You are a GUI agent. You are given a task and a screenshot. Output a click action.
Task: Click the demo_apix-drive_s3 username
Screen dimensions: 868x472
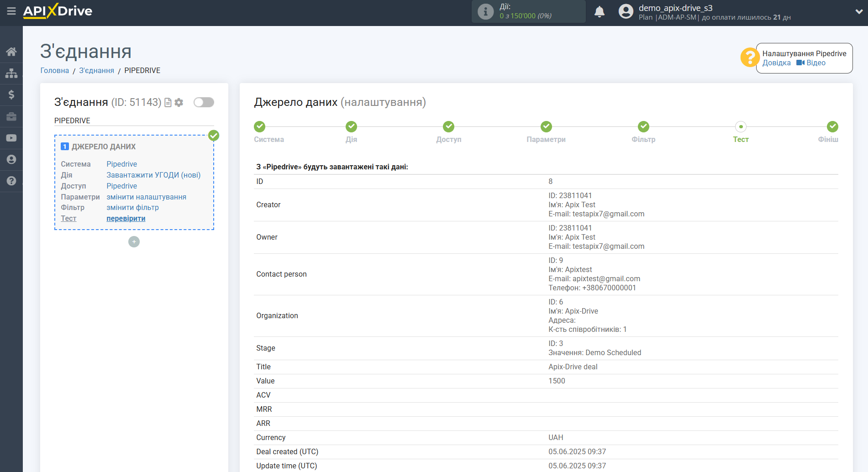tap(676, 8)
